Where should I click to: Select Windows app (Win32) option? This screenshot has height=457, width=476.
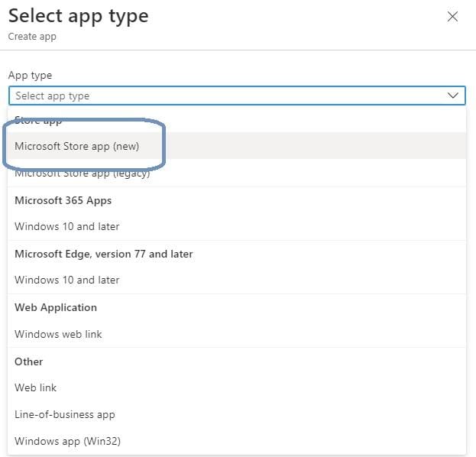(67, 441)
